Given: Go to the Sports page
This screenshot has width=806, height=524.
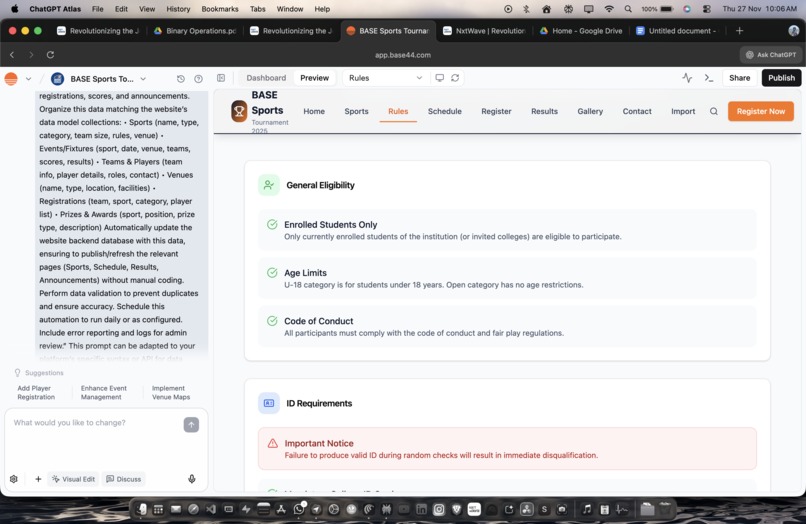Looking at the screenshot, I should 356,111.
